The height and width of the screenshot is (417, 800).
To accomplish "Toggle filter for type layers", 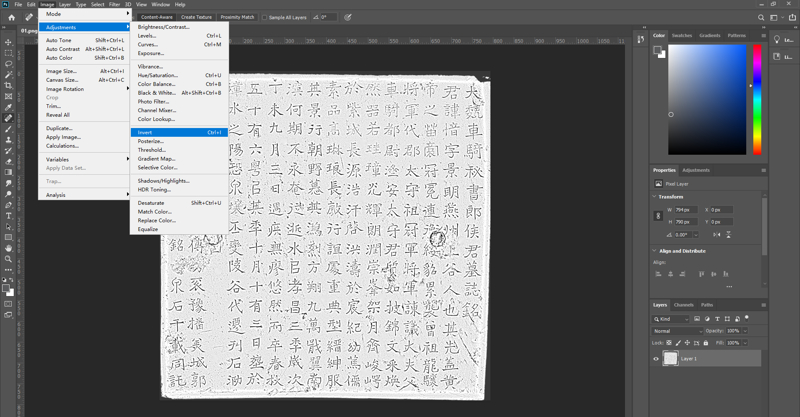I will (717, 319).
